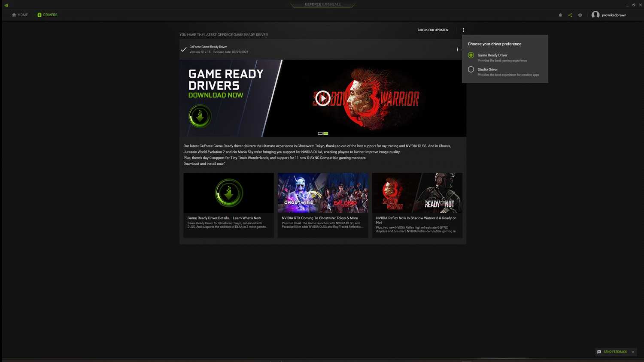Viewport: 644px width, 362px height.
Task: Select the Studio Driver option
Action: [471, 69]
